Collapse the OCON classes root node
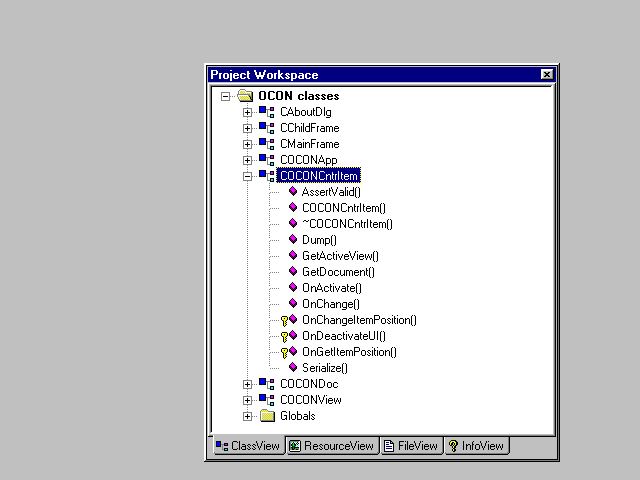This screenshot has width=640, height=480. 226,96
